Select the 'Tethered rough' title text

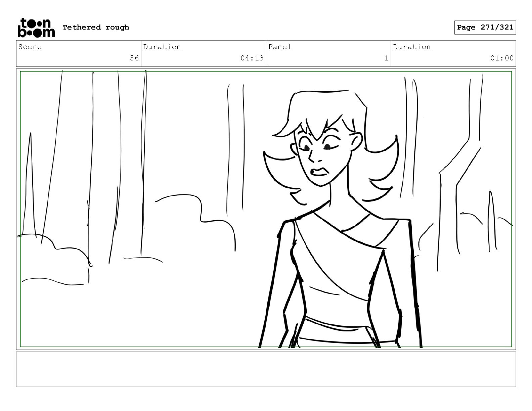[x=96, y=27]
